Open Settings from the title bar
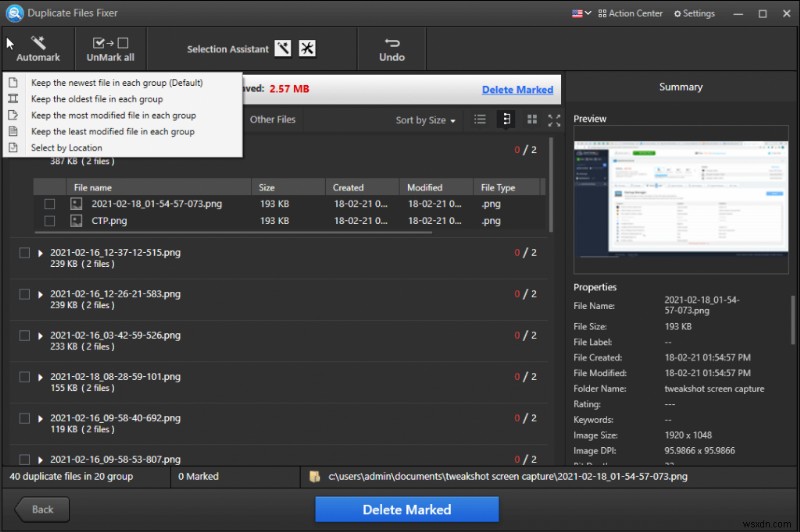 click(694, 13)
